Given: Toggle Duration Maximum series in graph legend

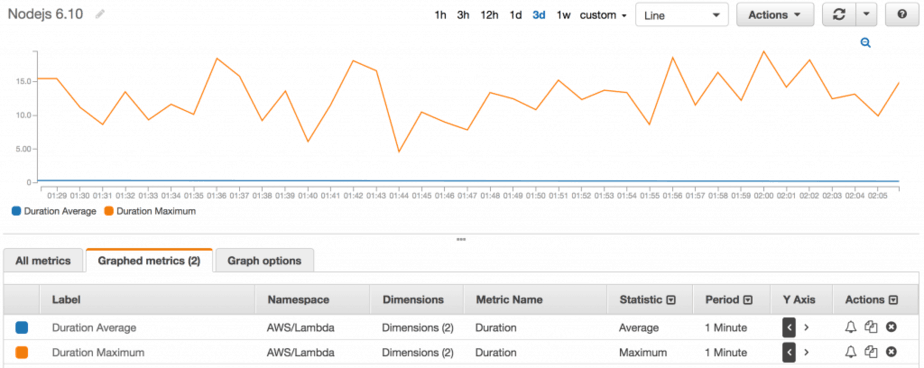Looking at the screenshot, I should pos(150,211).
